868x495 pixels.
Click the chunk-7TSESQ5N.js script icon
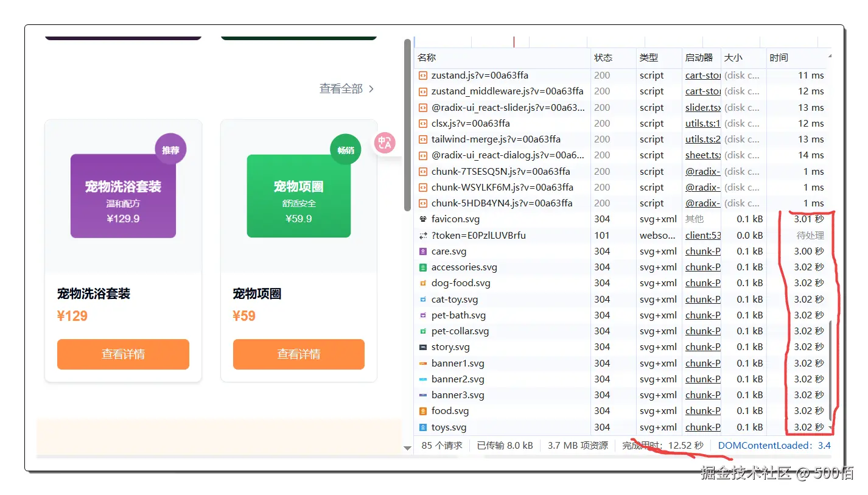tap(423, 172)
